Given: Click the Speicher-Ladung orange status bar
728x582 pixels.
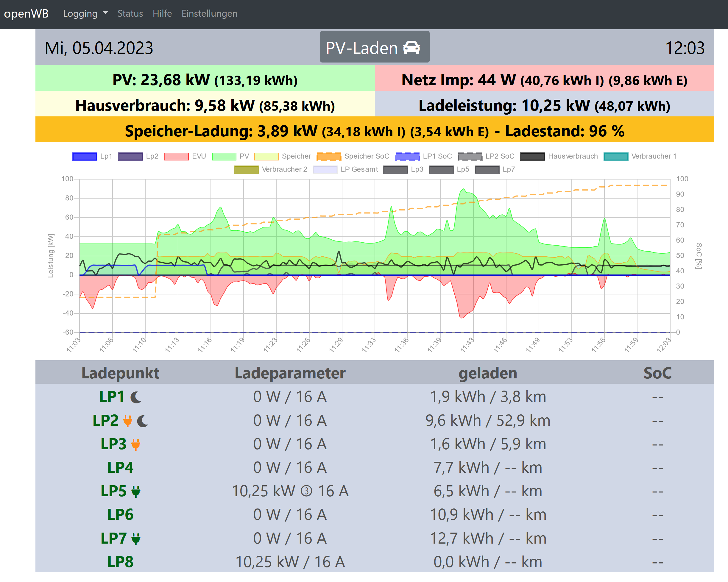Looking at the screenshot, I should pos(375,131).
